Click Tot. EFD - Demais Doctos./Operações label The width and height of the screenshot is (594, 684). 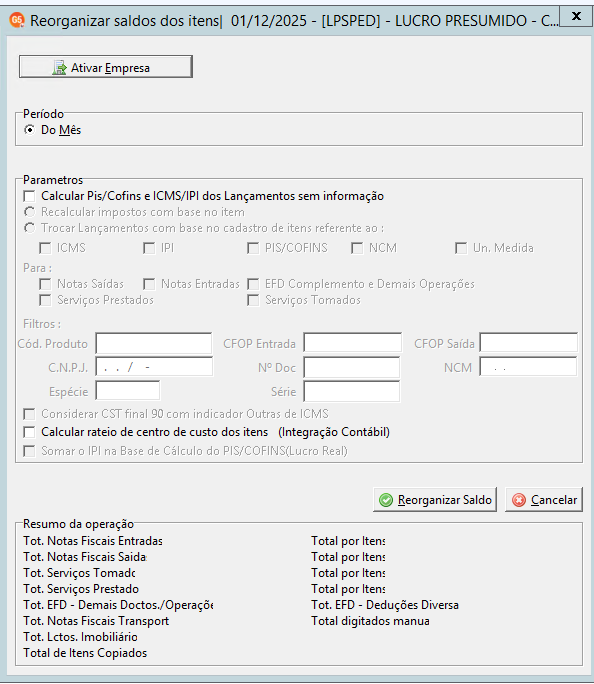pyautogui.click(x=118, y=605)
